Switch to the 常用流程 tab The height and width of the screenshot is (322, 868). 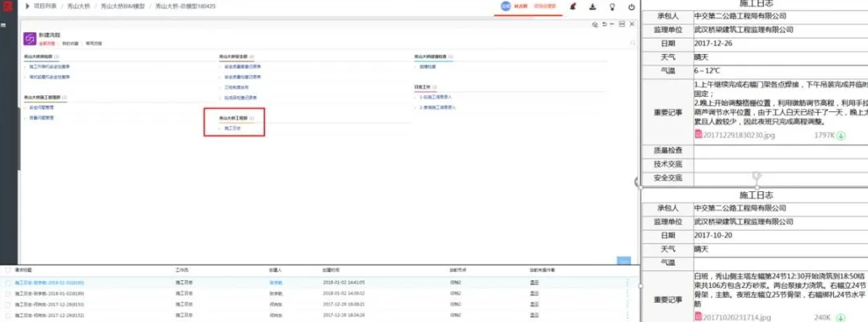coord(94,43)
